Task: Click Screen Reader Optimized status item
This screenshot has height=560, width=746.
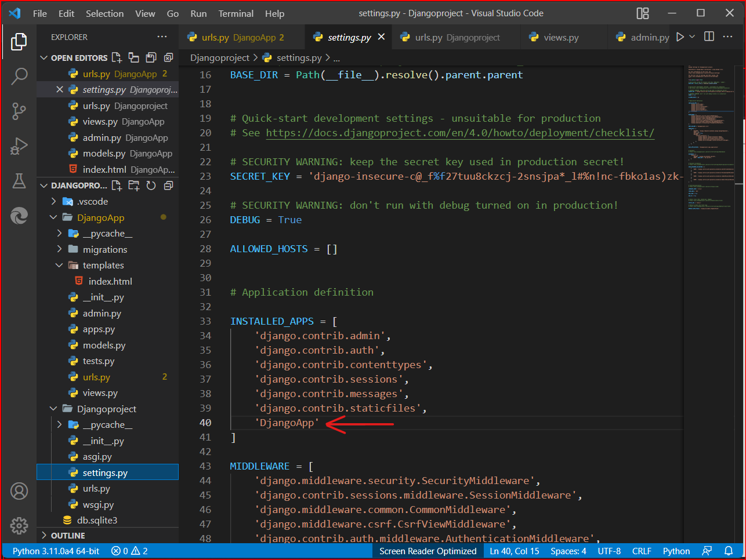Action: (428, 551)
